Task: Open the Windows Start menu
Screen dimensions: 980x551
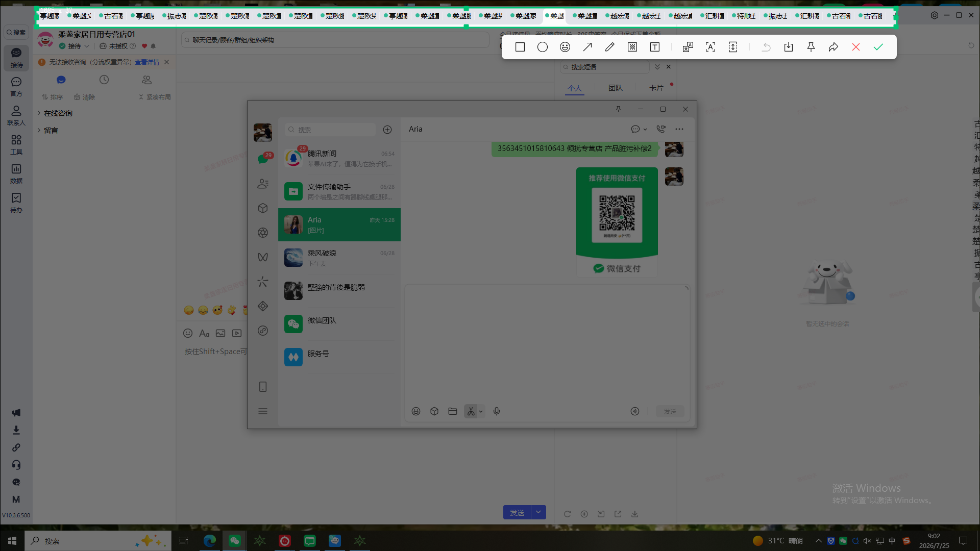Action: 12,541
